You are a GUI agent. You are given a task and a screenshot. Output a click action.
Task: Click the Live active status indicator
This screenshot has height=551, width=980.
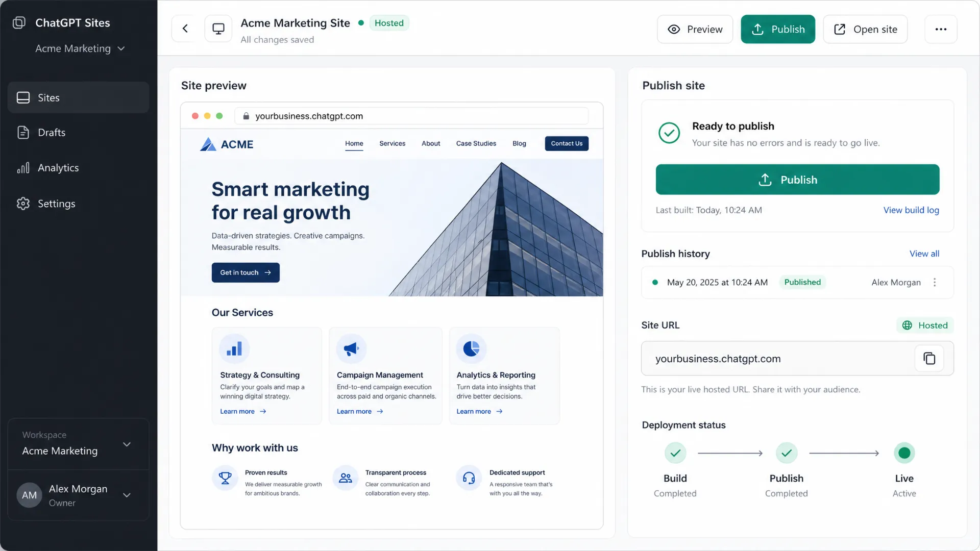[x=904, y=453]
